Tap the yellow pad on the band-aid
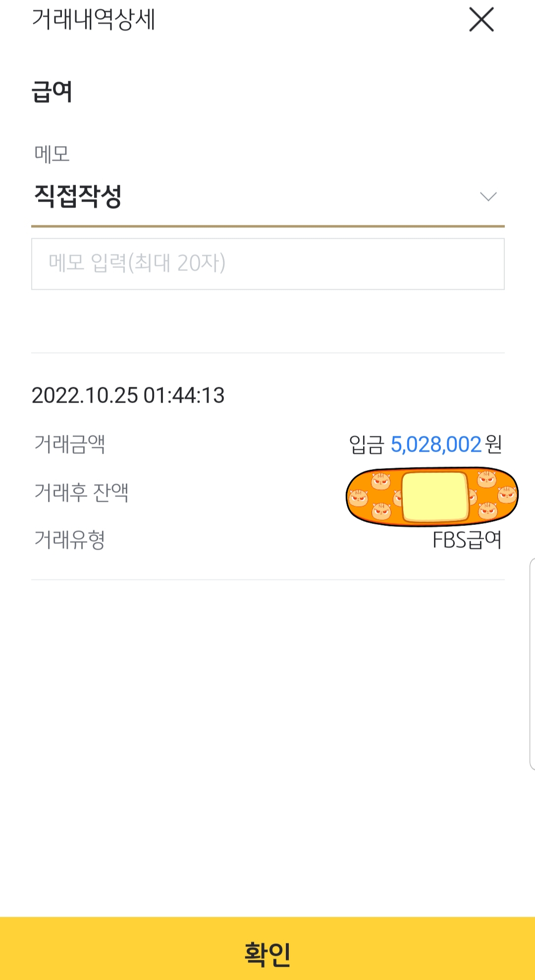The width and height of the screenshot is (535, 980). (x=434, y=497)
